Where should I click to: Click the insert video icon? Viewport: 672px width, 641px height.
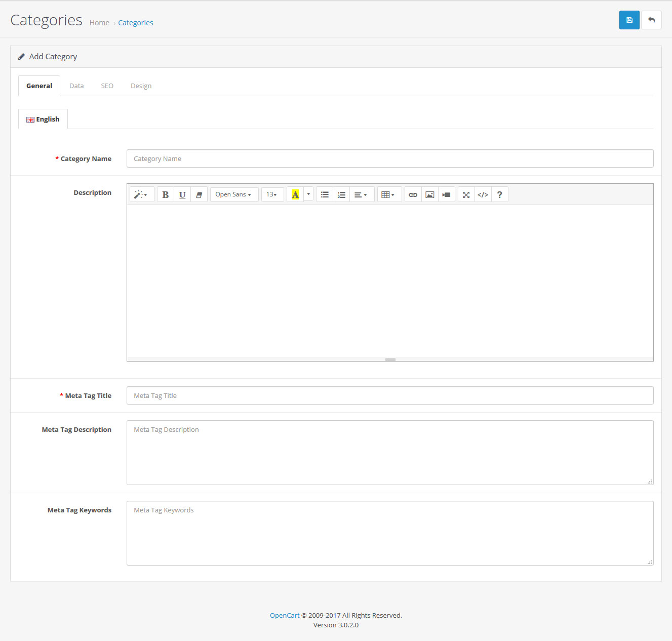click(x=447, y=194)
